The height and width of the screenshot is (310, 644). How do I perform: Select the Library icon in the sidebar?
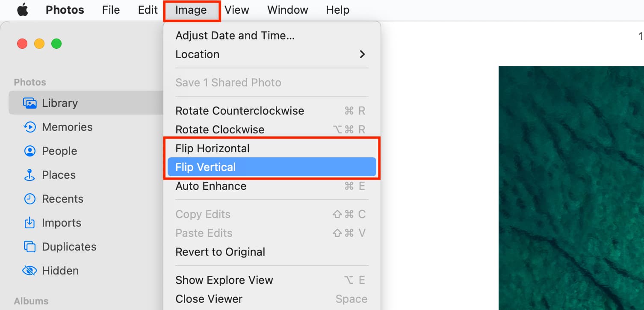pos(30,103)
